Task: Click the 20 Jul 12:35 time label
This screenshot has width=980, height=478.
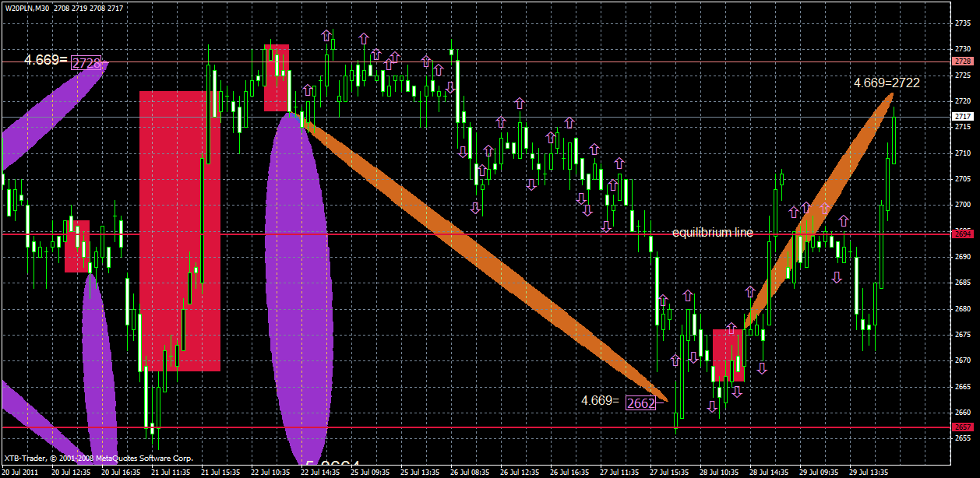Action: pos(71,472)
